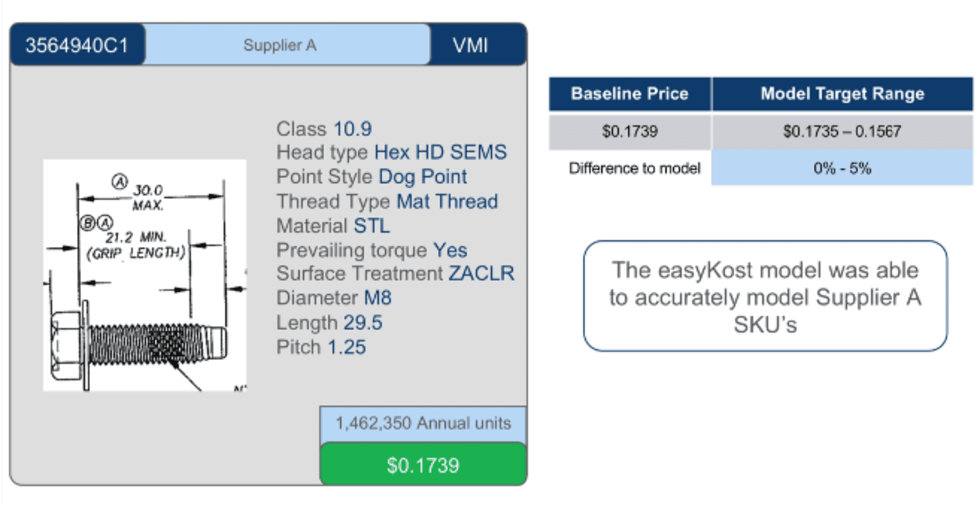Viewport: 980px width, 507px height.
Task: Open the bolt technical drawing thumbnail
Action: click(145, 275)
